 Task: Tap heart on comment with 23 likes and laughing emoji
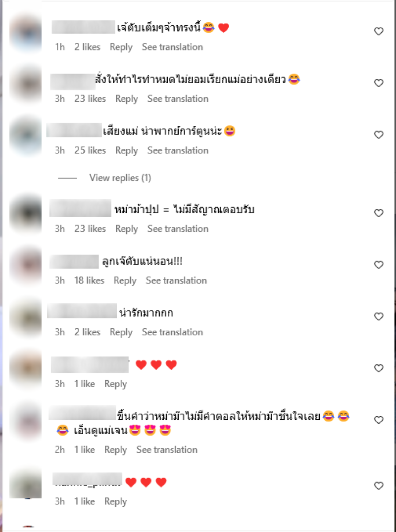tap(378, 83)
